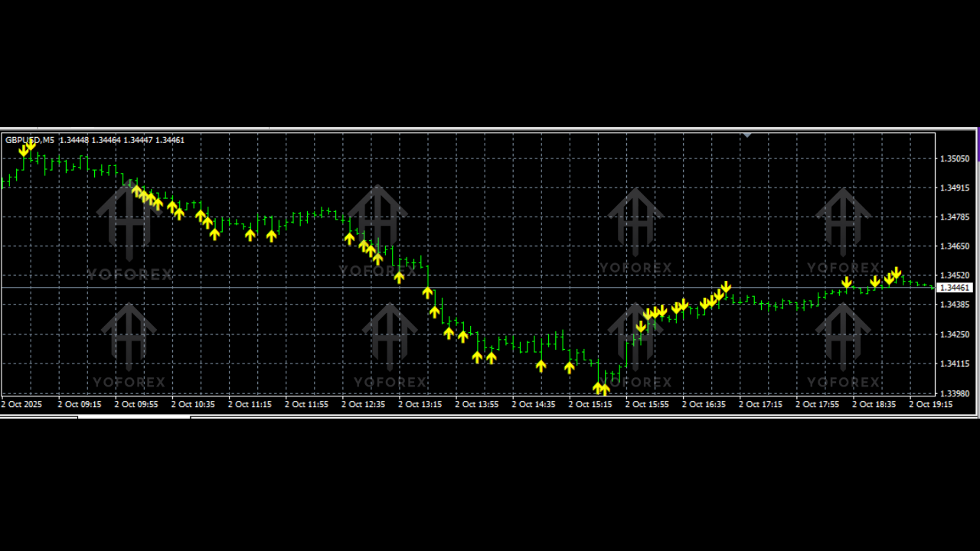Viewport: 980px width, 551px height.
Task: Click the chart-shift triangle marker above the chart
Action: [746, 135]
